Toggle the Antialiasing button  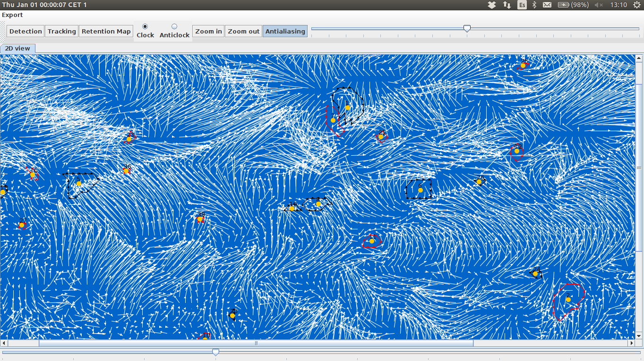(x=285, y=31)
